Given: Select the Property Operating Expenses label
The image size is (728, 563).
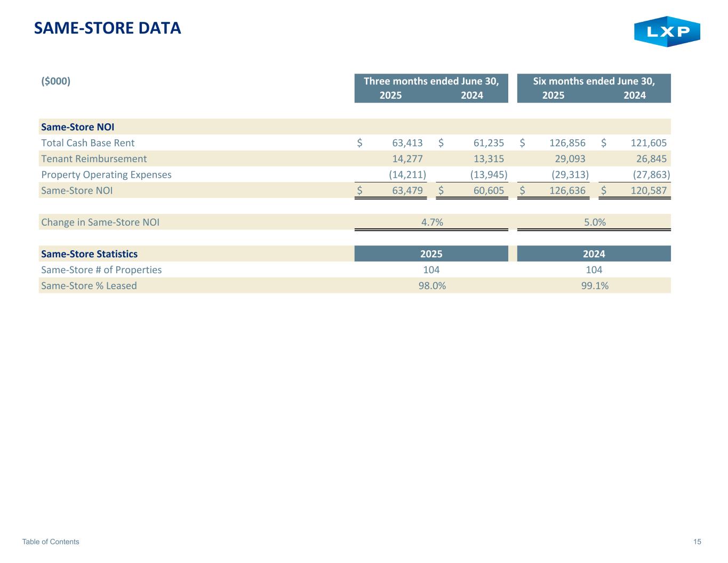Looking at the screenshot, I should 106,175.
